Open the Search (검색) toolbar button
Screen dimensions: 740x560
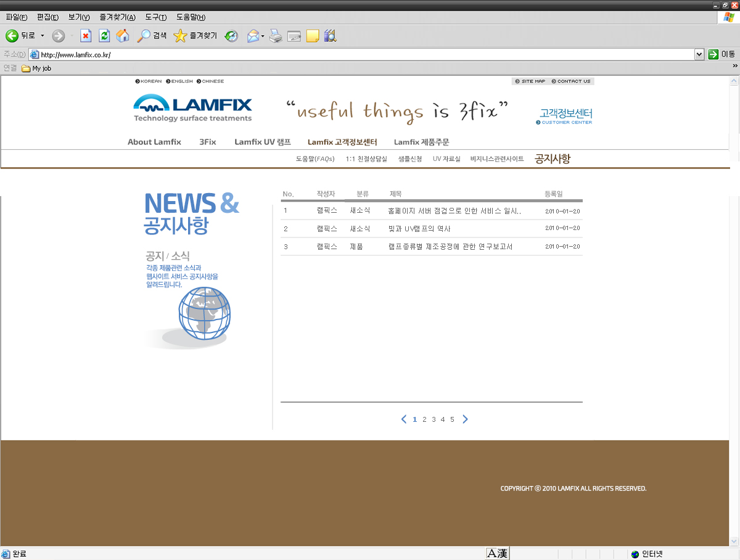pyautogui.click(x=152, y=36)
